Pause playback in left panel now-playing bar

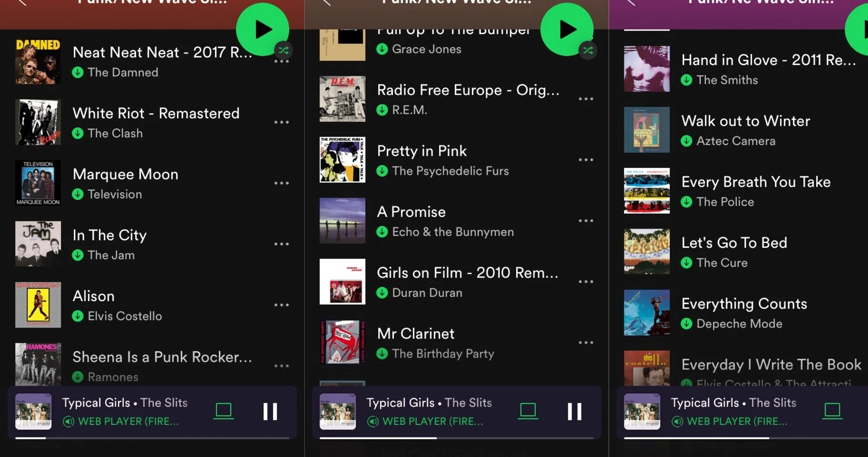(x=270, y=411)
